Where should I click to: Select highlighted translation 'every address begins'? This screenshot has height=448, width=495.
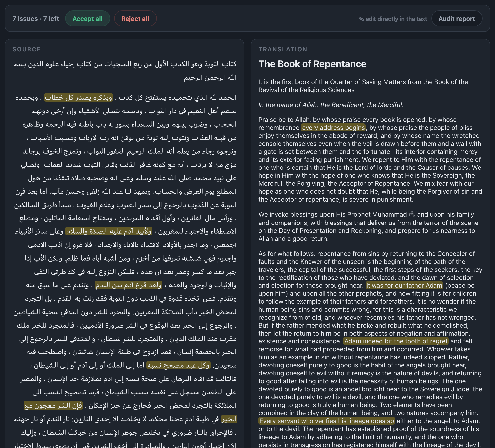(333, 128)
